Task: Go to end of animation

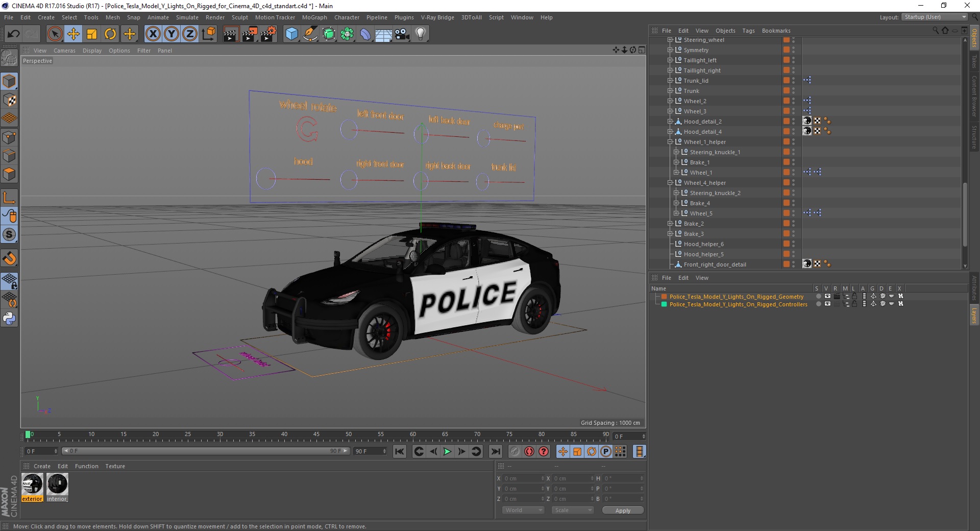Action: [495, 451]
